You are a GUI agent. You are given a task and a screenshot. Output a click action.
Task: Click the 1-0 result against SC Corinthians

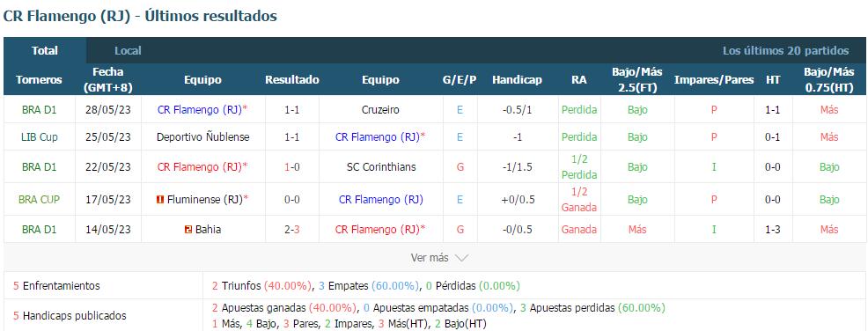point(291,166)
